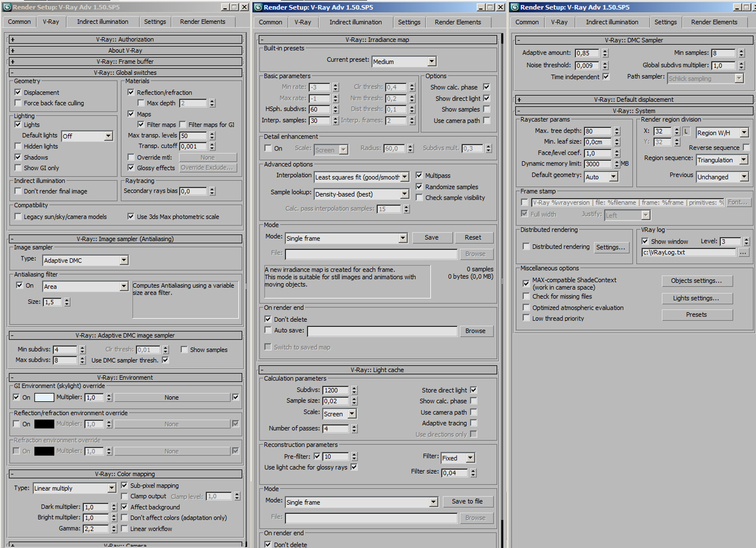Image resolution: width=756 pixels, height=548 pixels.
Task: Expand the V-Ray:: Authorization rollout
Action: (x=125, y=40)
